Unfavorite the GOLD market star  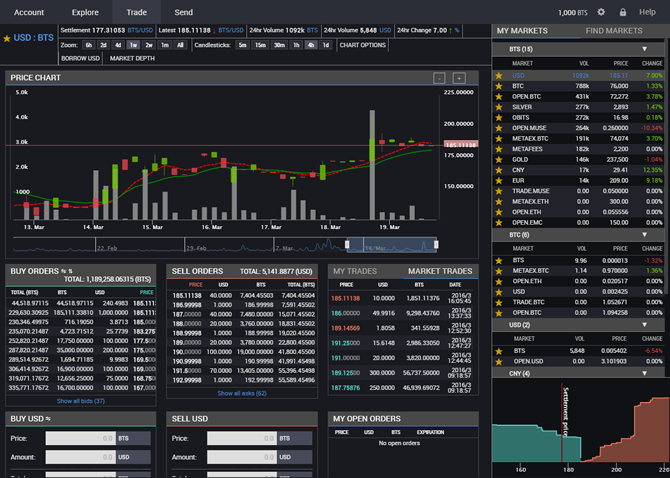[500, 159]
